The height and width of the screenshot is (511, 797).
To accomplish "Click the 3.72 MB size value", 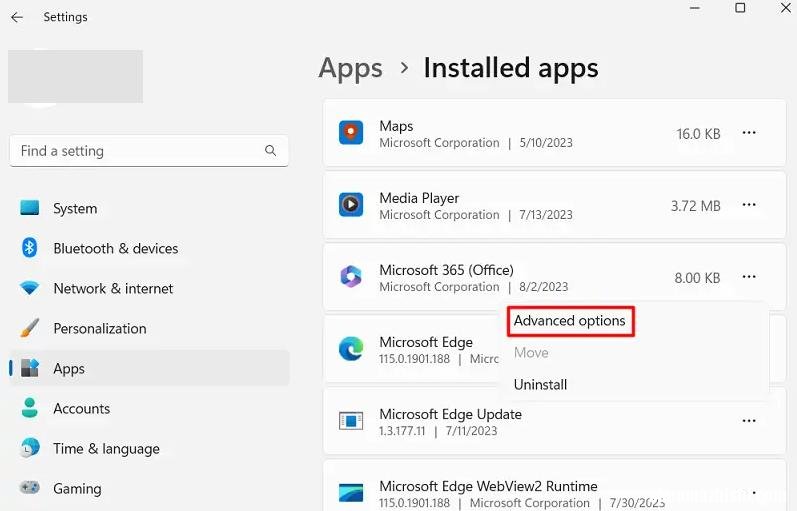I will [x=695, y=206].
